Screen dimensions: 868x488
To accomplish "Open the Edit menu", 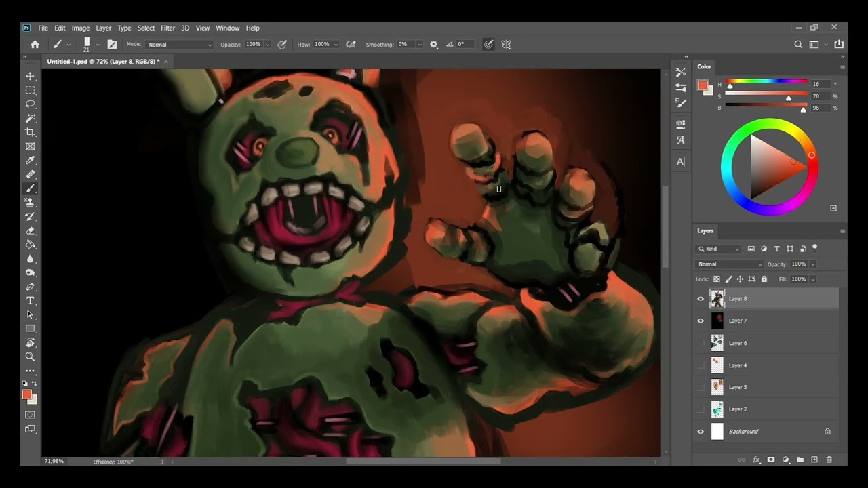I will coord(60,28).
